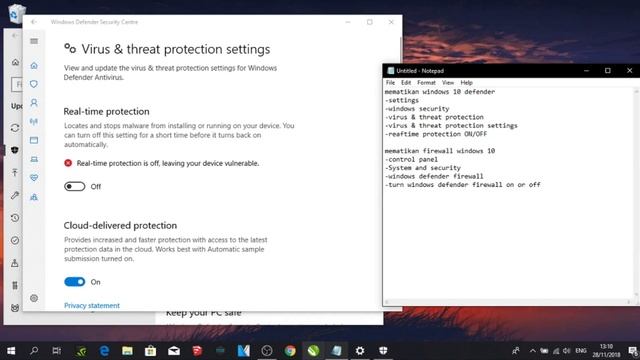The width and height of the screenshot is (640, 360).
Task: Go to Home icon in Settings window
Action: (15, 62)
